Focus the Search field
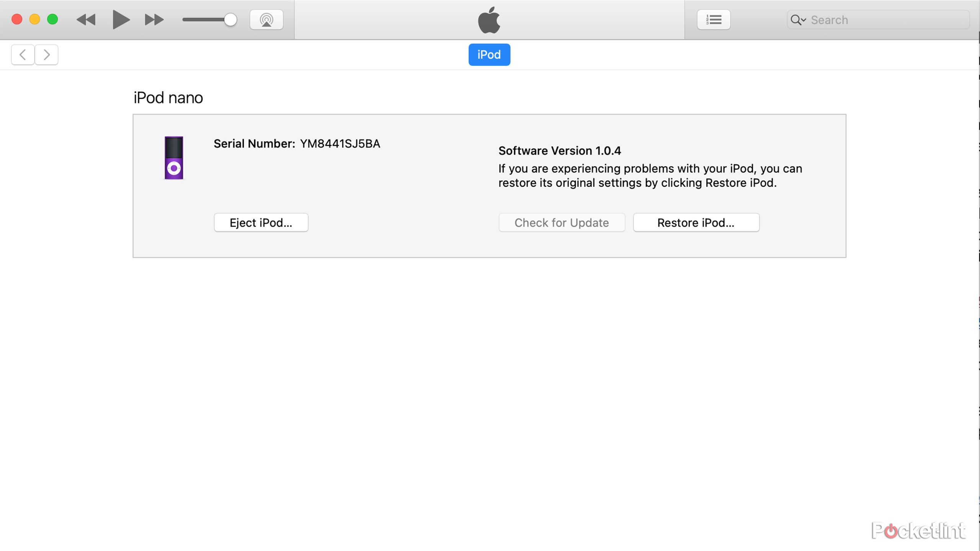Image resolution: width=980 pixels, height=551 pixels. click(878, 20)
